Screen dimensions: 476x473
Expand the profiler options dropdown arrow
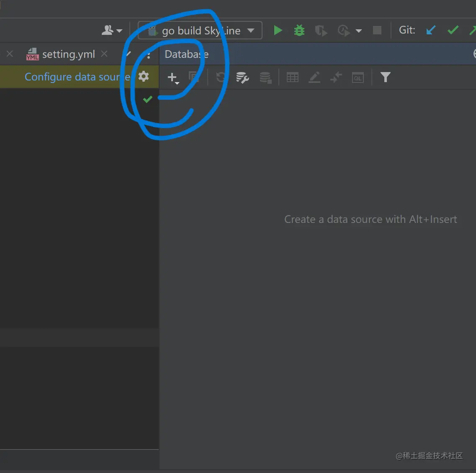[x=358, y=31]
